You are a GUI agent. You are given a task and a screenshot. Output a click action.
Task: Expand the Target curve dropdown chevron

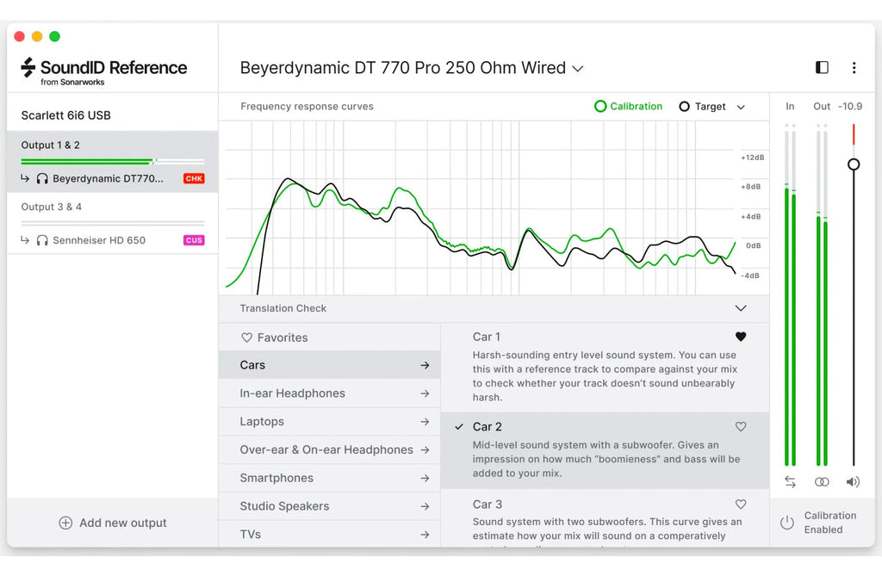741,107
